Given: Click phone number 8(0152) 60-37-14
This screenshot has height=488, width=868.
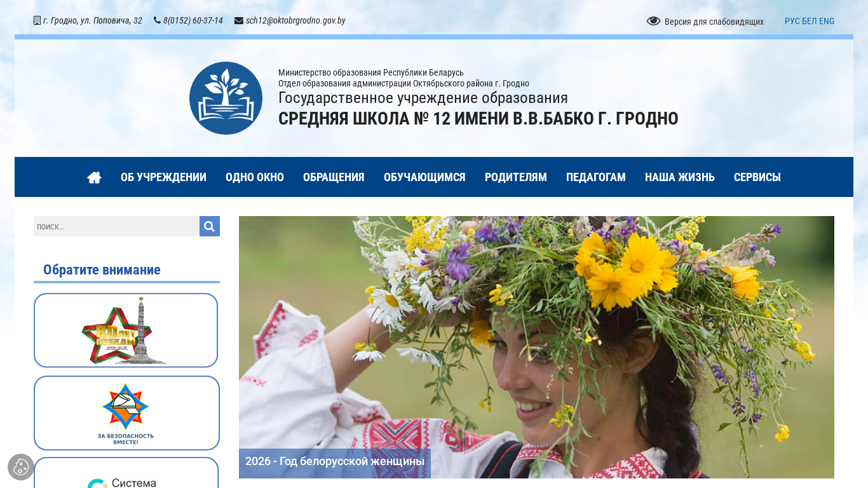Looking at the screenshot, I should pos(193,20).
